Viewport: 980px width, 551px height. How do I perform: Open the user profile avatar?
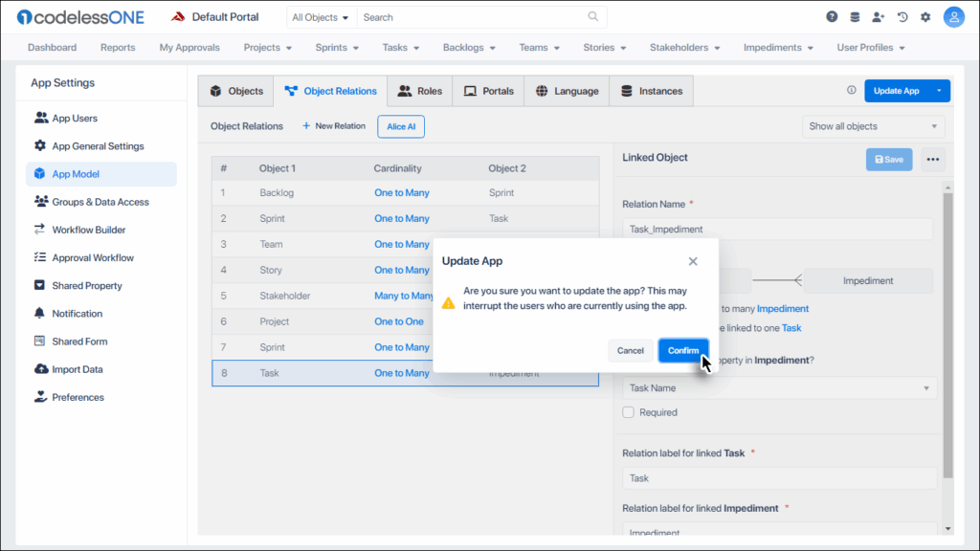953,17
